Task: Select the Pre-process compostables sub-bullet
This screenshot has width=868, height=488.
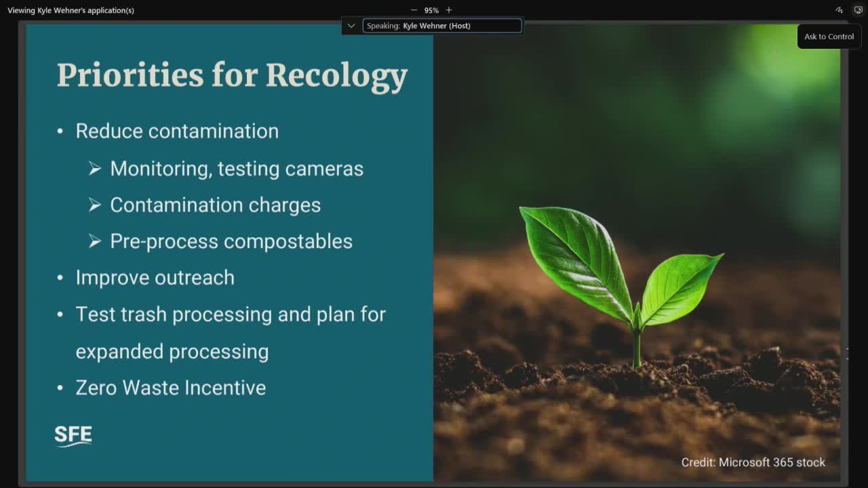Action: pos(231,241)
